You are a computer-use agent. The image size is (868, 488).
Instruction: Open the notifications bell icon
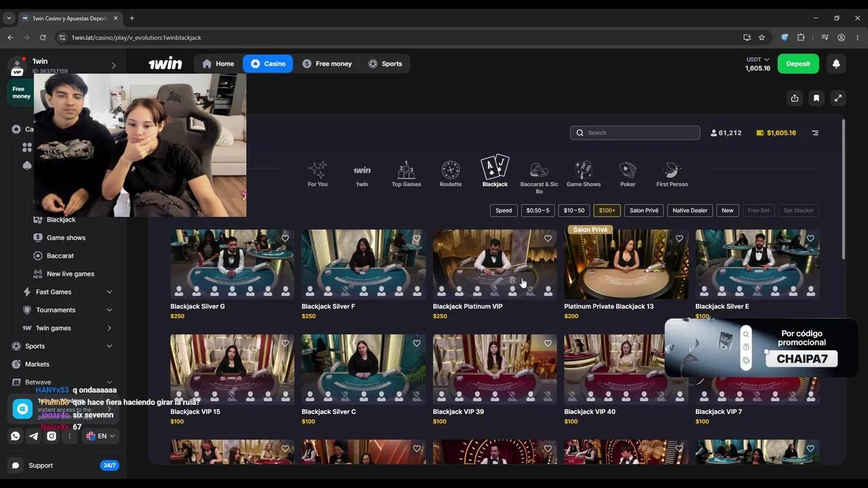pos(836,64)
